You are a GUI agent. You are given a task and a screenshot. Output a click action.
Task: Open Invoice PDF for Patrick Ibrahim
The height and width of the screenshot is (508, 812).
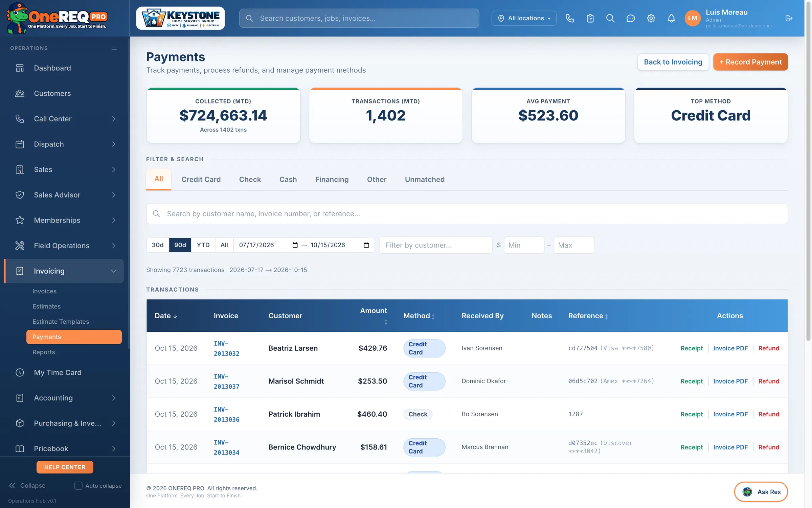(730, 414)
